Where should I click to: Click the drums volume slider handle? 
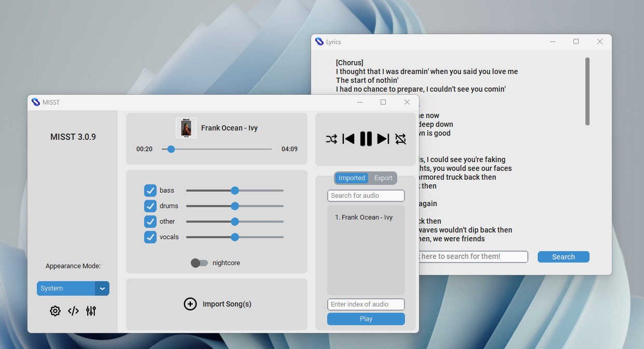point(235,206)
